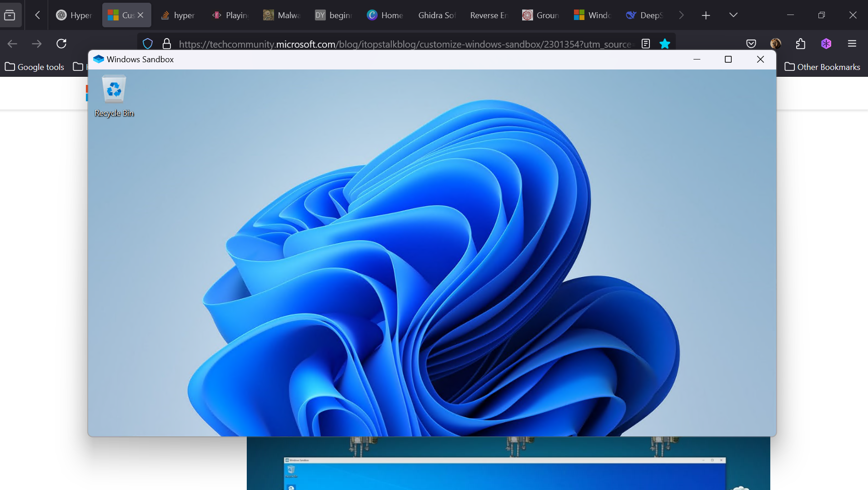Reload the page in Firefox

(x=61, y=44)
